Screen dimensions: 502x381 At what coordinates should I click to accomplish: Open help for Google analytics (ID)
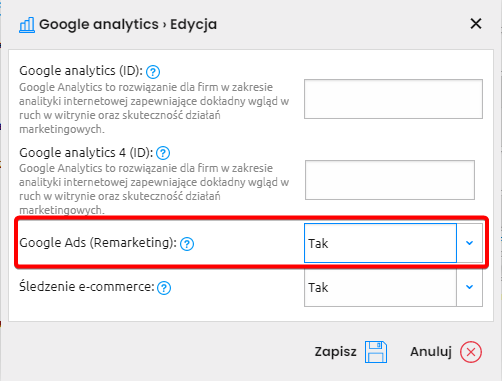point(153,72)
